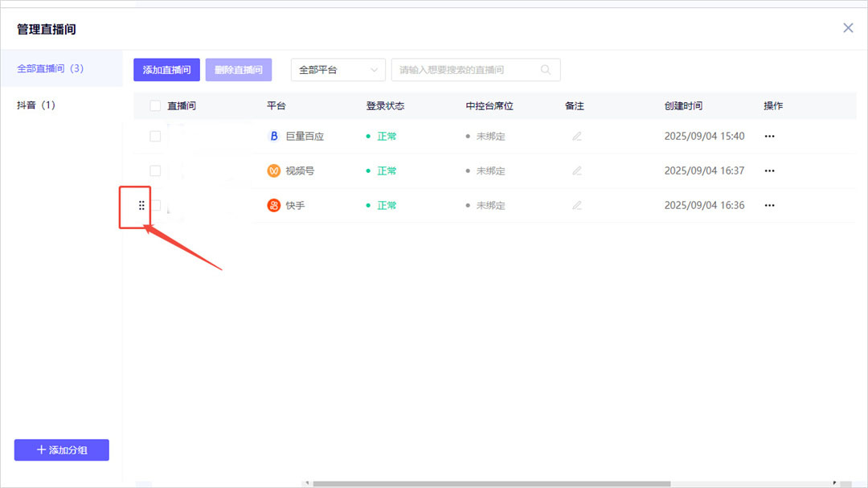Click the scrollbar left arrow
Image resolution: width=868 pixels, height=488 pixels.
coord(307,483)
